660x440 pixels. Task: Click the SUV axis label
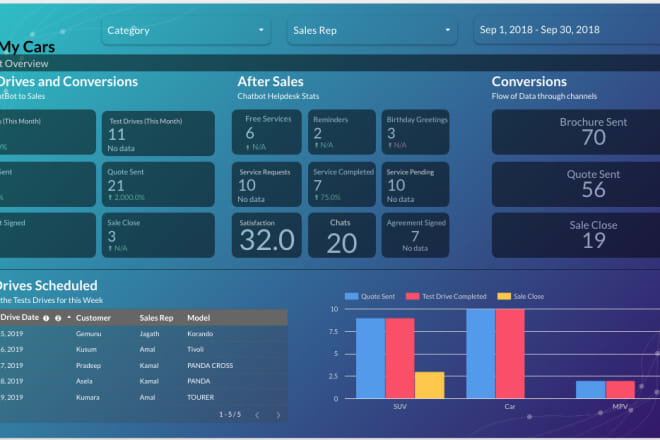tap(400, 407)
